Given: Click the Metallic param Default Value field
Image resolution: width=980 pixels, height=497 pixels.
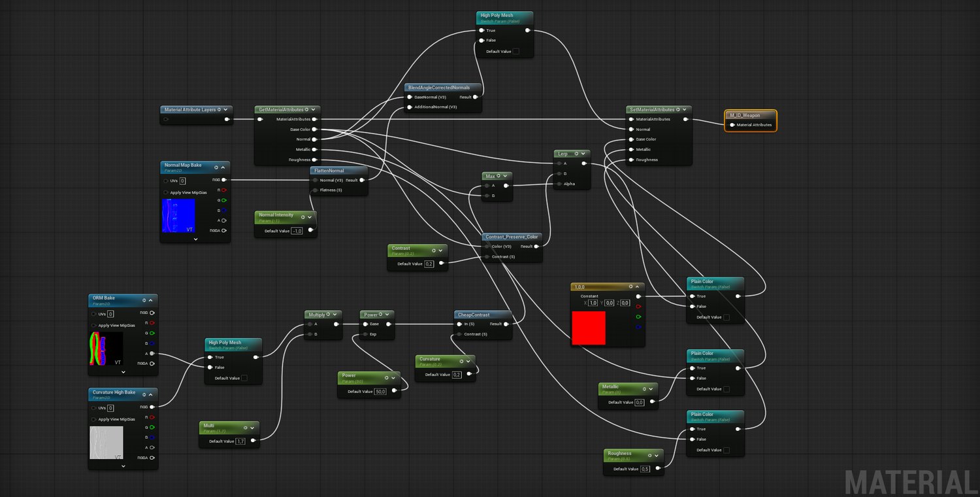Looking at the screenshot, I should (639, 402).
